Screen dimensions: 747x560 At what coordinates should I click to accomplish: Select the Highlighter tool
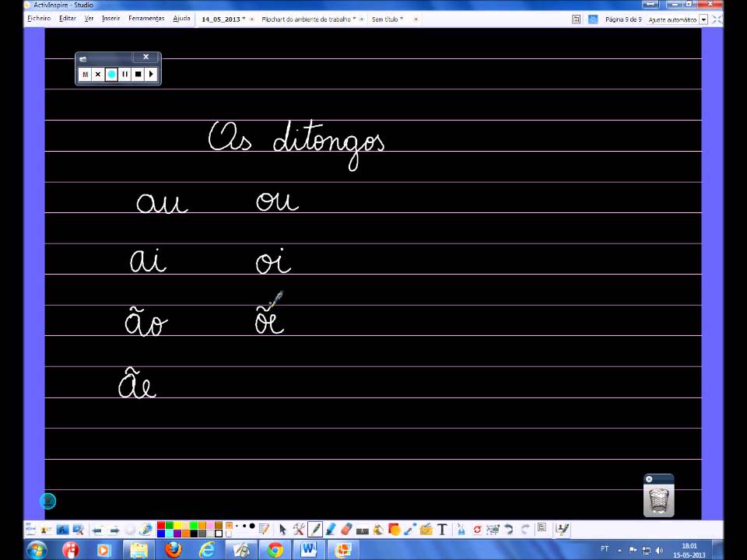click(x=331, y=529)
